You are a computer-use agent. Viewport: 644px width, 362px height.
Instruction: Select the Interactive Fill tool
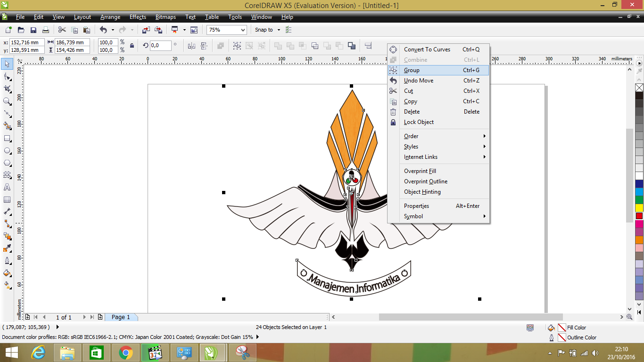point(8,285)
